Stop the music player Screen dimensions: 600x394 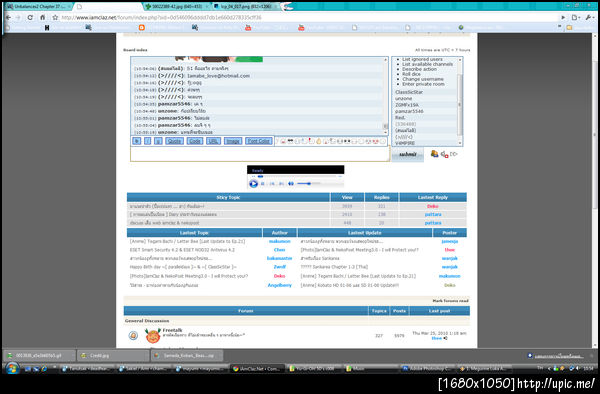263,184
